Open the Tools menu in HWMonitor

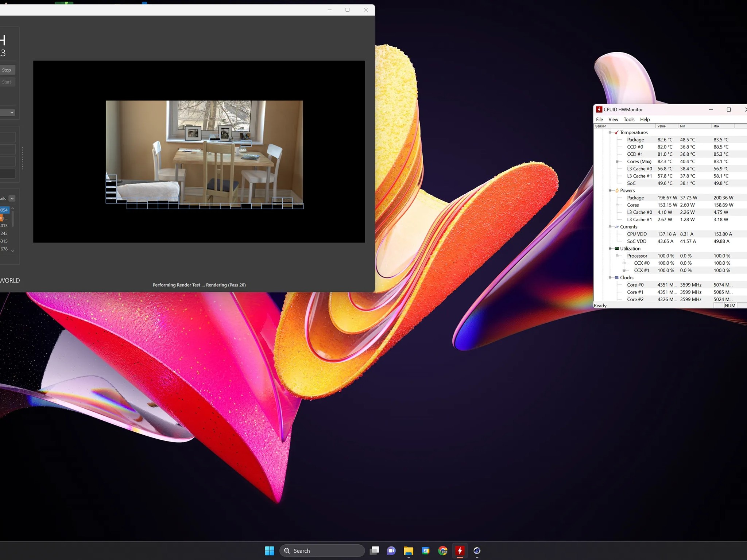pos(629,119)
